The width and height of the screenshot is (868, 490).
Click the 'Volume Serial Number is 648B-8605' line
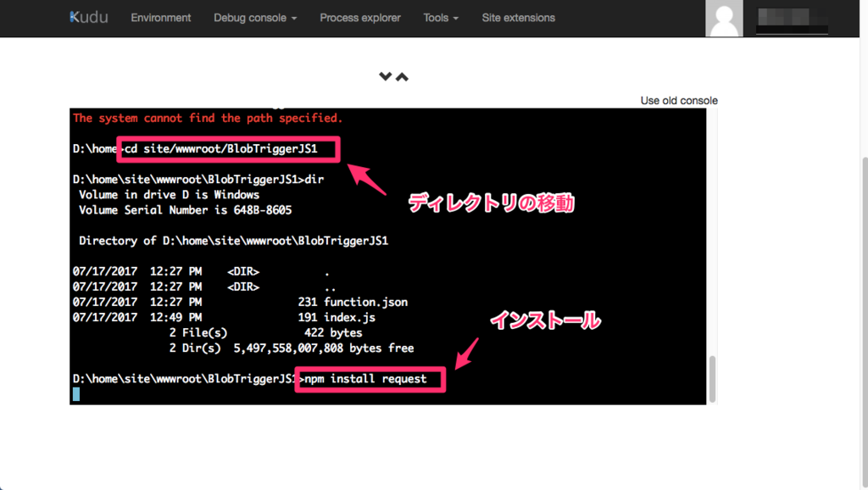pos(185,210)
